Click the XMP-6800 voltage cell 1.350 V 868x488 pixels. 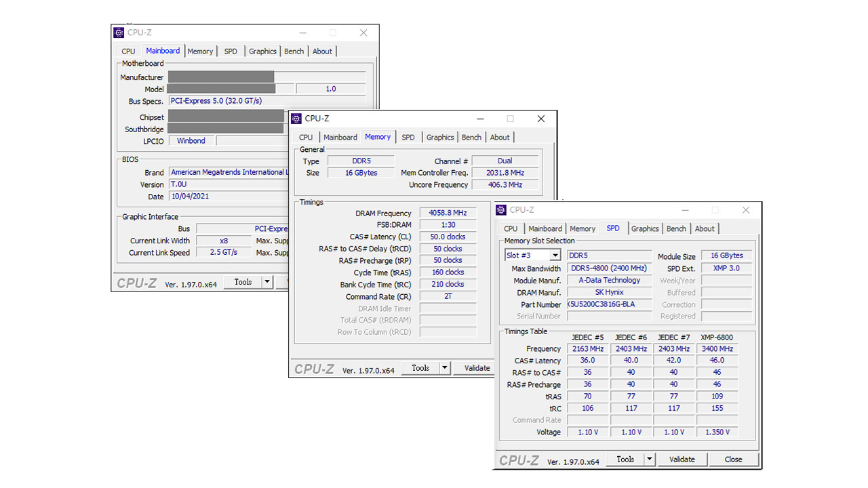coord(717,432)
